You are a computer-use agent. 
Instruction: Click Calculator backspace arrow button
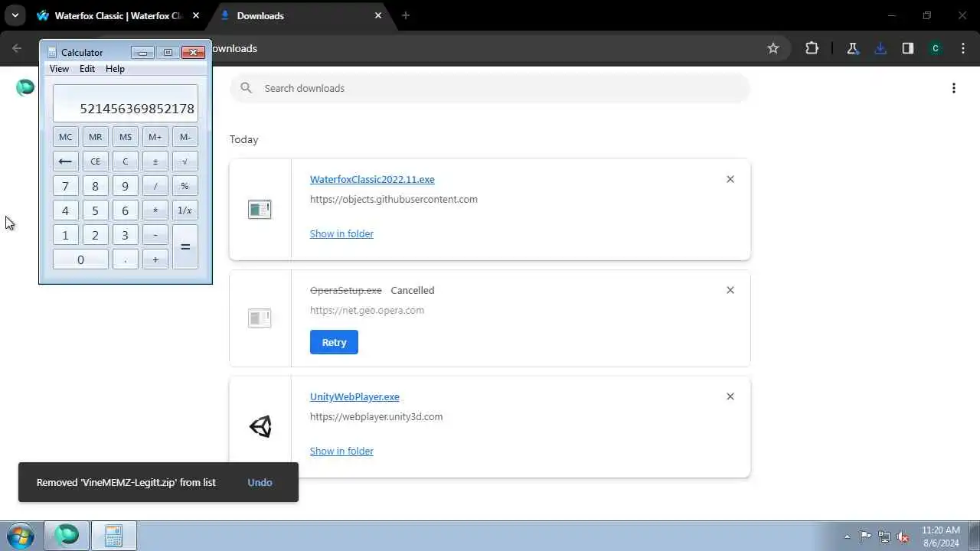coord(65,161)
